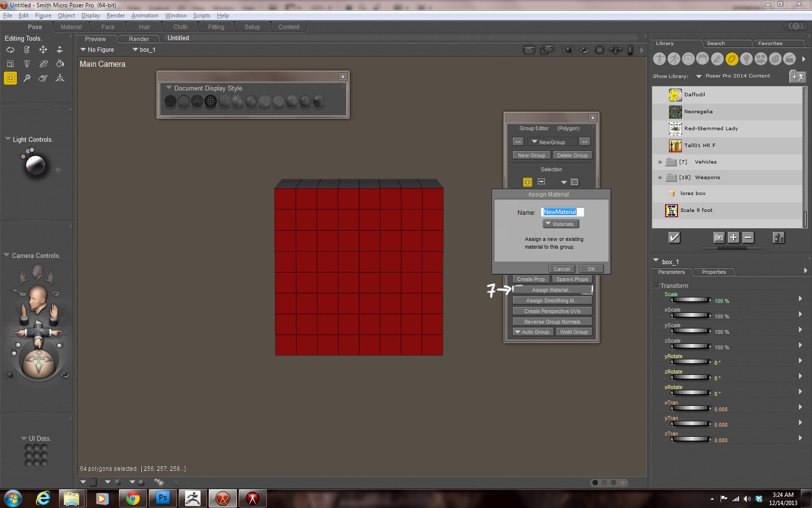
Task: Select the Translate In/Out tool
Action: coord(59,50)
